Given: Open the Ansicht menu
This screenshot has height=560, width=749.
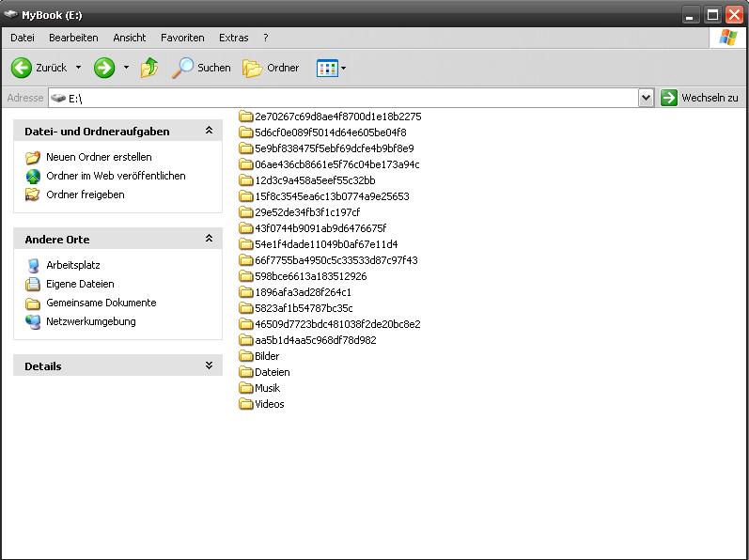Looking at the screenshot, I should 130,38.
